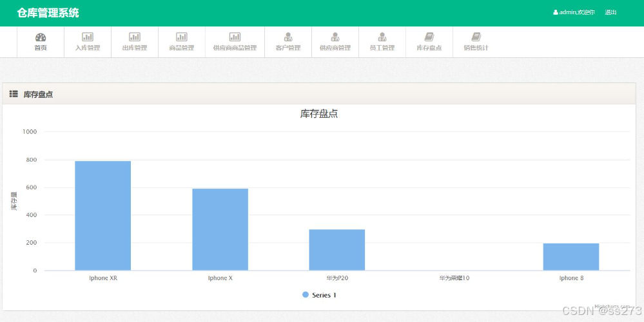The image size is (644, 322).
Task: Click the Iphone 8 axis label
Action: click(x=571, y=278)
